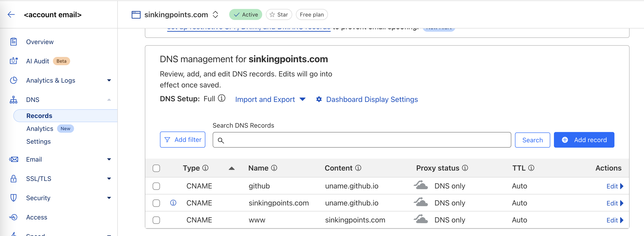Open AI Audit in the sidebar
This screenshot has height=236, width=644.
38,61
